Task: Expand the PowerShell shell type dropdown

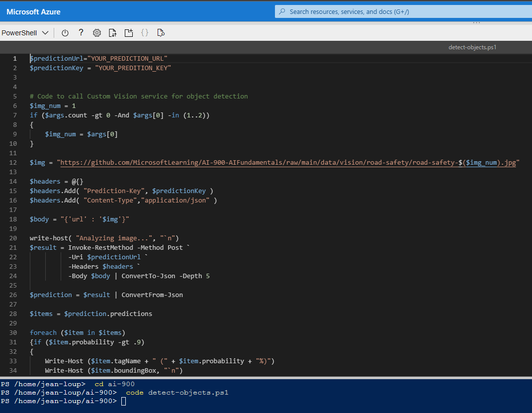Action: pyautogui.click(x=25, y=33)
